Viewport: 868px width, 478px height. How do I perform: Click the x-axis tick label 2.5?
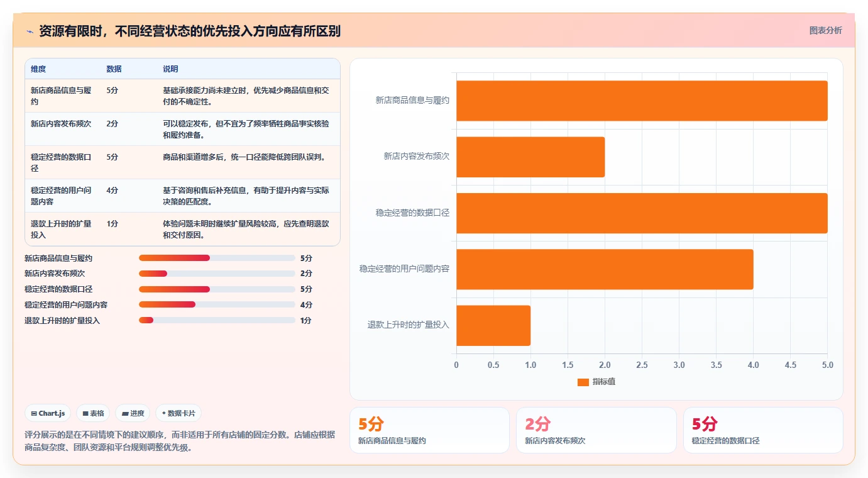[642, 365]
